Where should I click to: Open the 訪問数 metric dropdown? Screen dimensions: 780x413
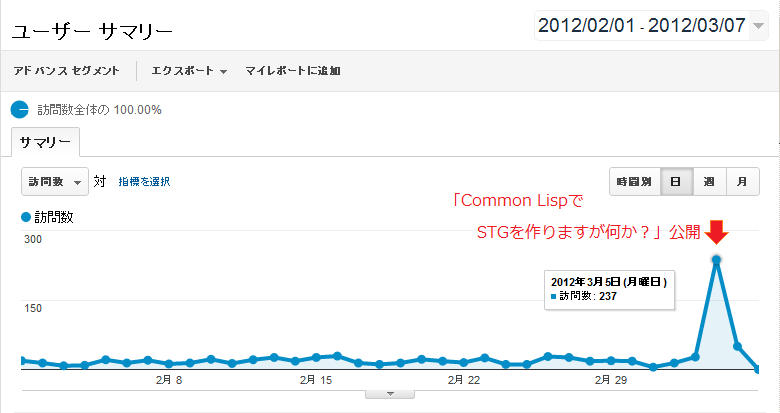click(55, 182)
